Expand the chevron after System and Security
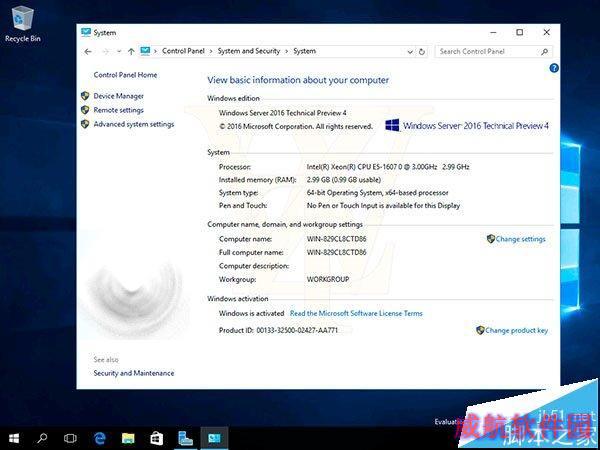Screen dimensions: 600x450 (287, 51)
